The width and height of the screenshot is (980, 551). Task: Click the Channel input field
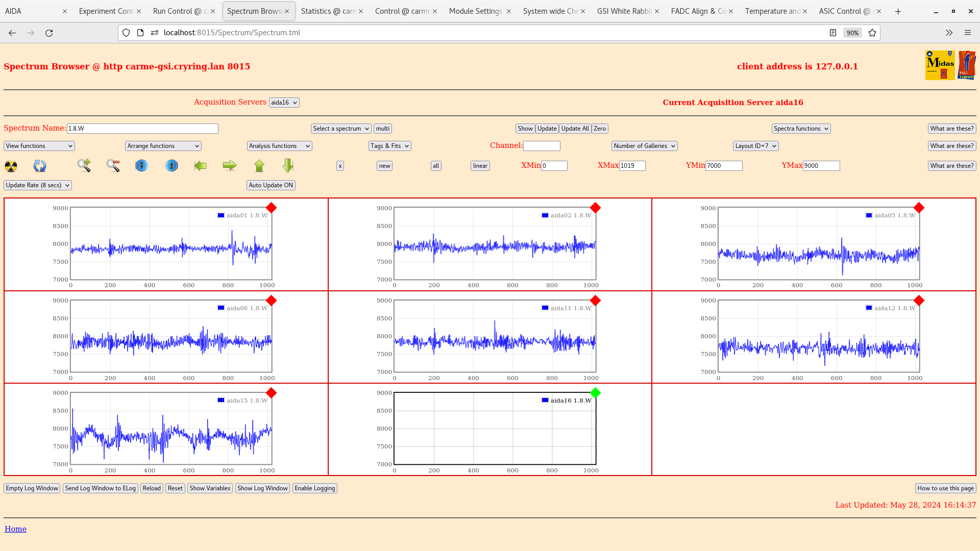click(542, 145)
